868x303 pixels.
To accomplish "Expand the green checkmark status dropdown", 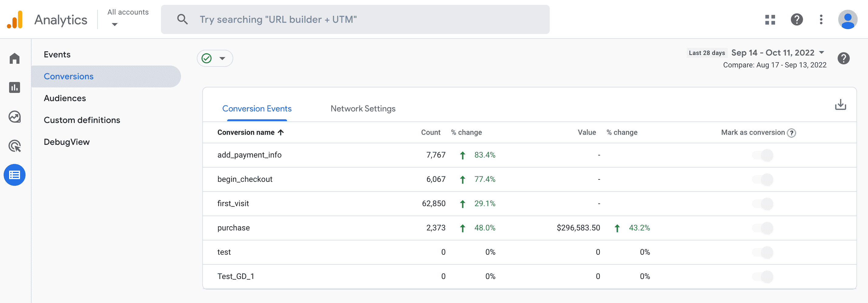I will pos(215,58).
